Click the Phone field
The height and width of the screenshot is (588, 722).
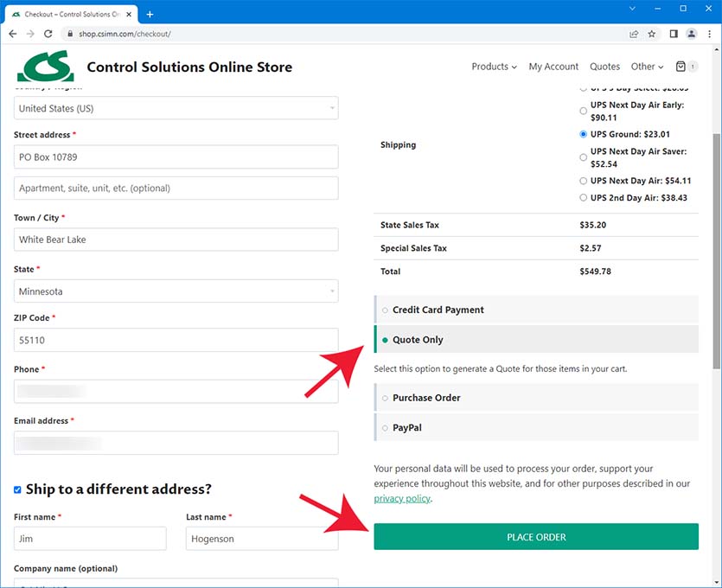[176, 392]
